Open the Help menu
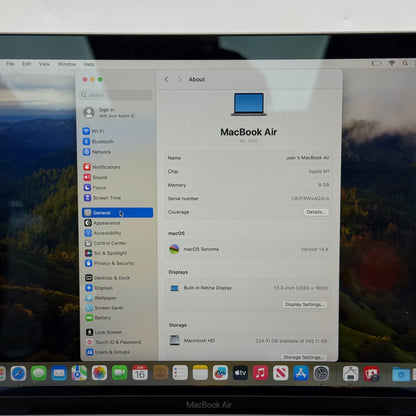This screenshot has height=416, width=416. (89, 64)
